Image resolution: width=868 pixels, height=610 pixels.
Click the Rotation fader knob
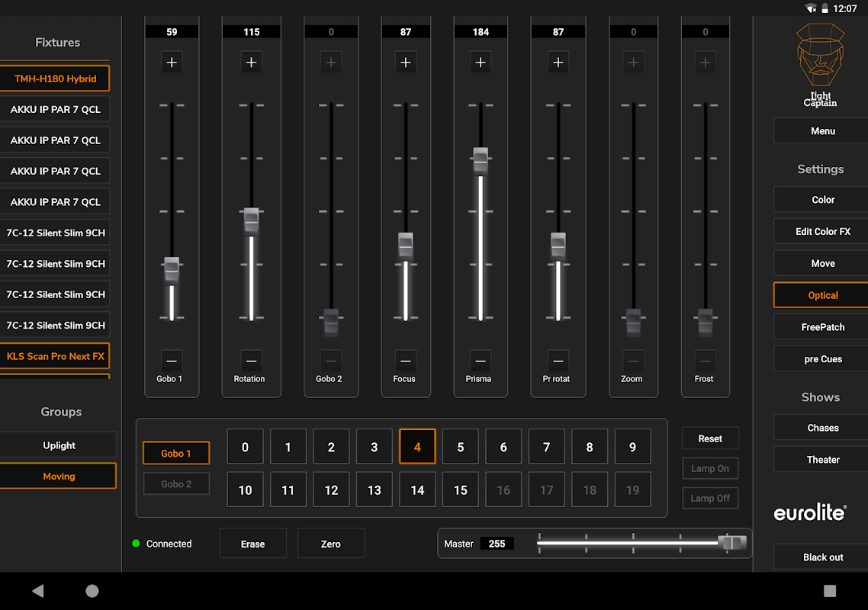[x=251, y=221]
